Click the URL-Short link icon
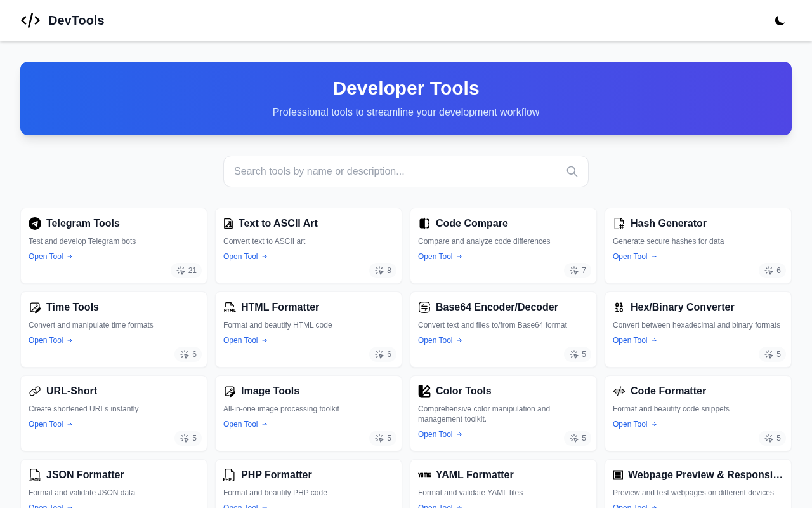812x508 pixels. [x=35, y=391]
